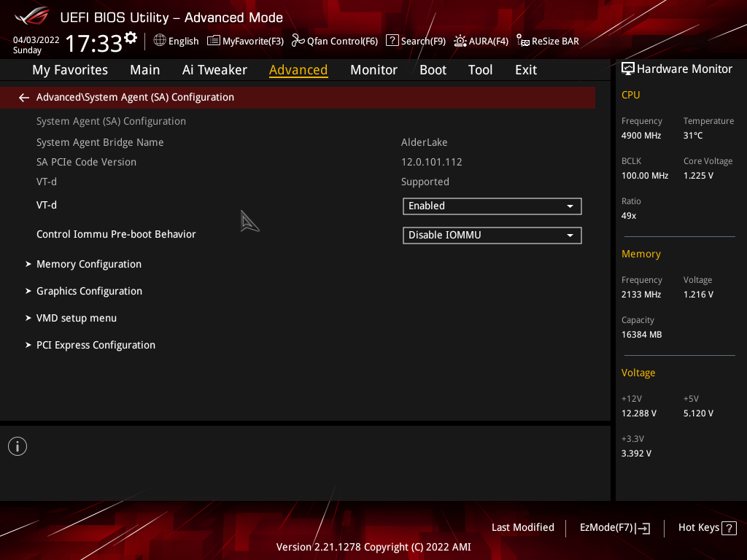The width and height of the screenshot is (747, 560).
Task: Click the back arrow in breadcrumb
Action: coord(24,97)
